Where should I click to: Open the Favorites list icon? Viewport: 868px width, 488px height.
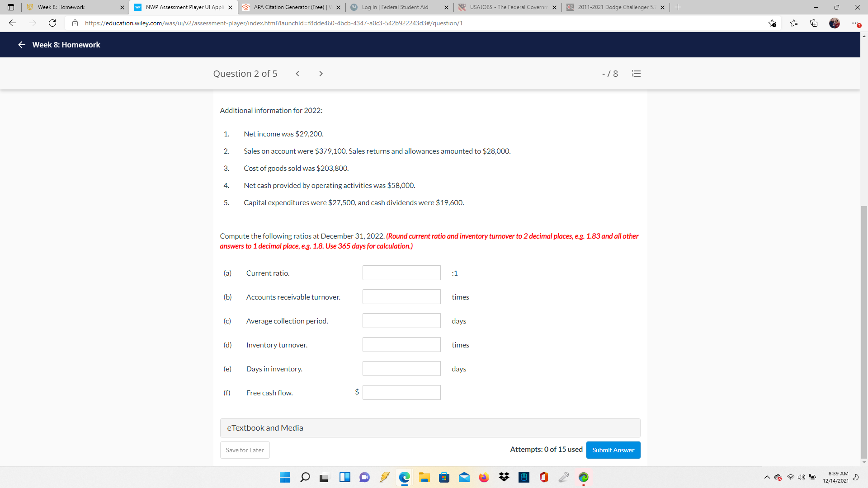tap(794, 23)
